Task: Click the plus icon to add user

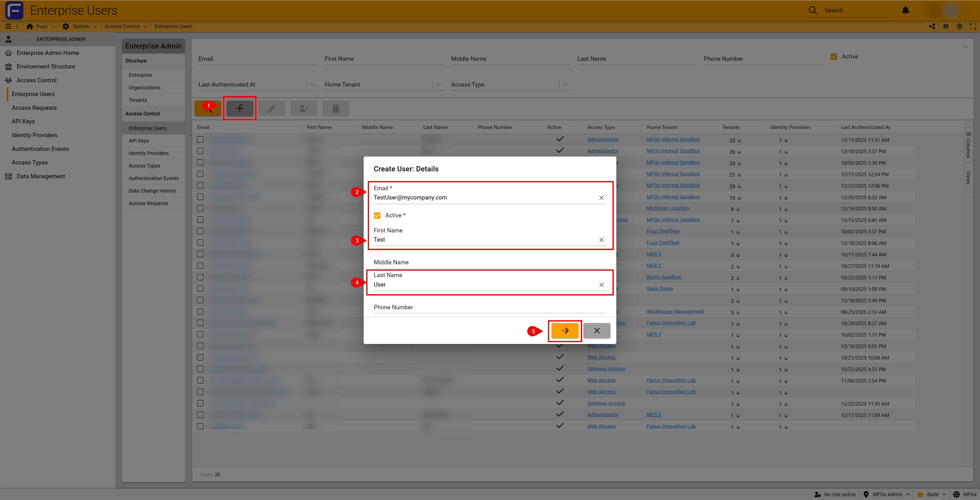Action: 239,109
